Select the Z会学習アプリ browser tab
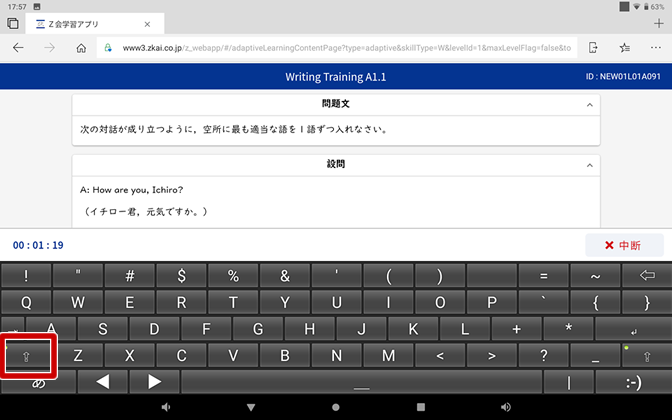The image size is (672, 420). pyautogui.click(x=95, y=24)
